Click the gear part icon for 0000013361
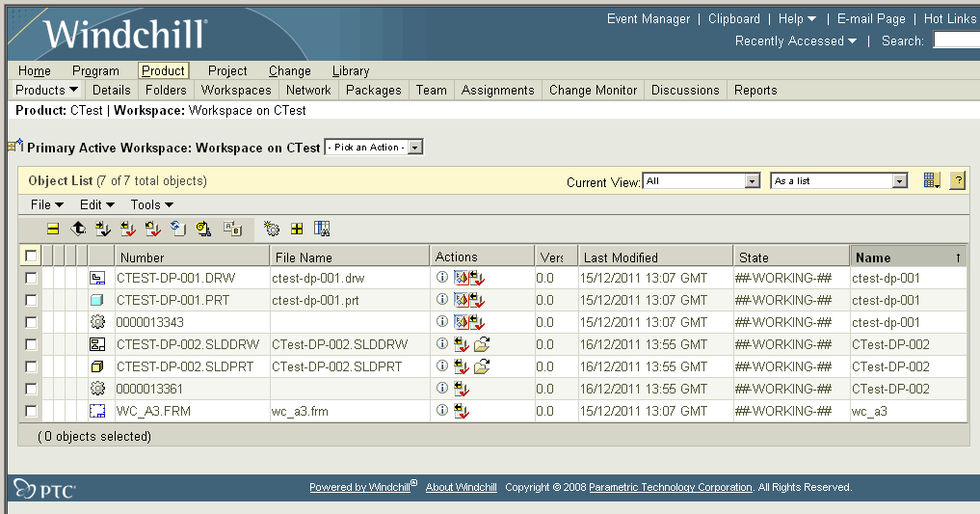This screenshot has width=980, height=514. pyautogui.click(x=97, y=389)
